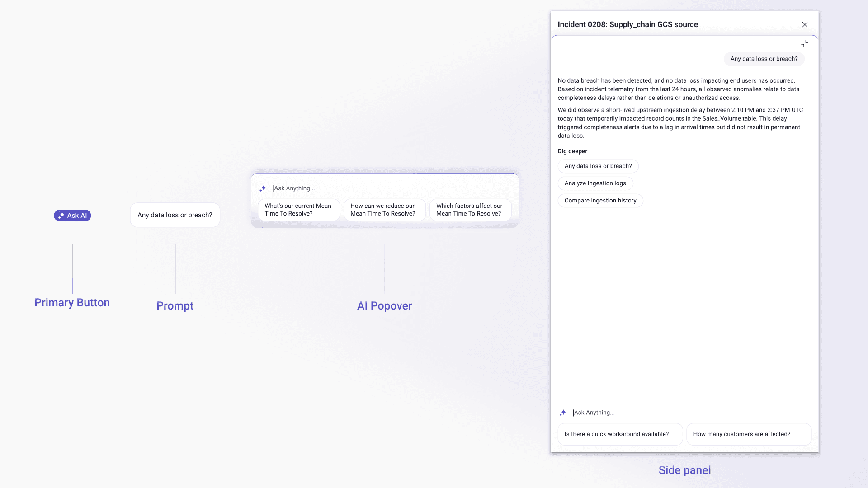
Task: Choose 'Compare ingestion history' chip
Action: pos(600,201)
